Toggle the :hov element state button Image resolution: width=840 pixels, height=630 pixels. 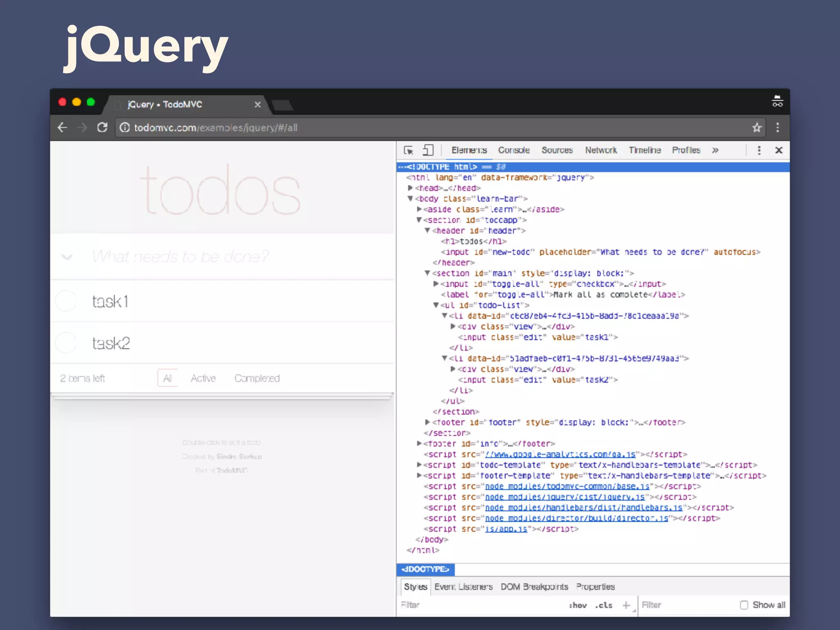tap(578, 605)
